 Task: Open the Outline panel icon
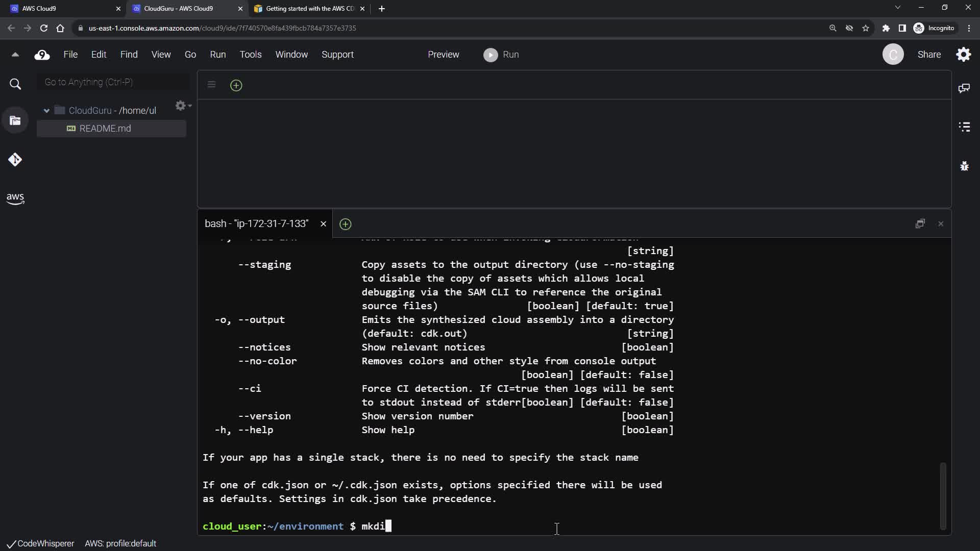(964, 127)
